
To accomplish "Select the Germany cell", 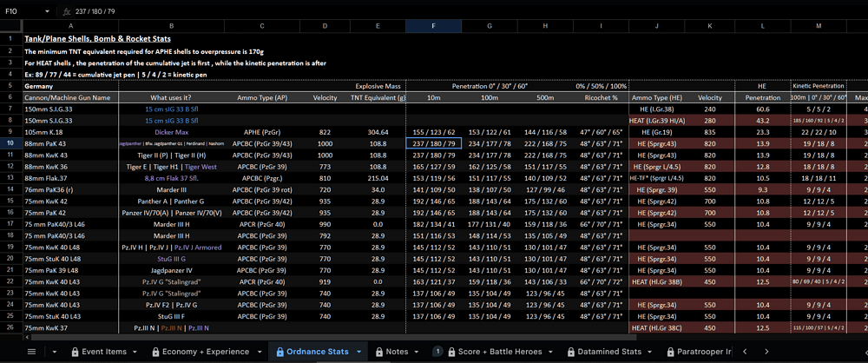I will (70, 86).
